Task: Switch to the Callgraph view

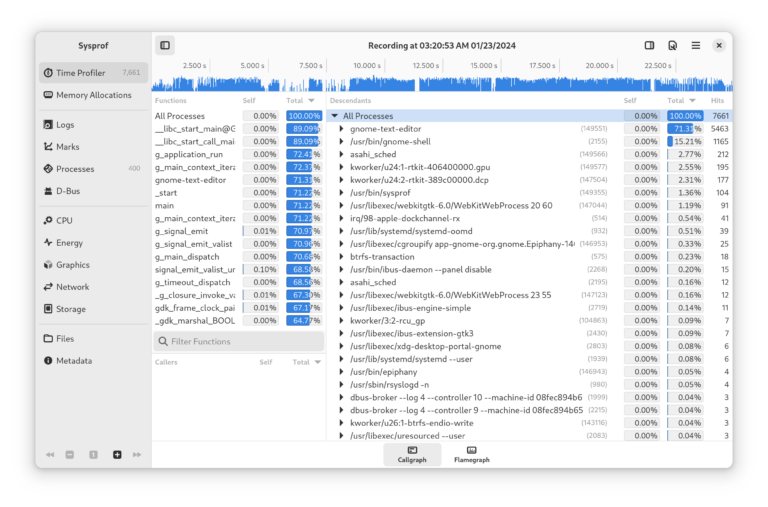Action: [412, 455]
